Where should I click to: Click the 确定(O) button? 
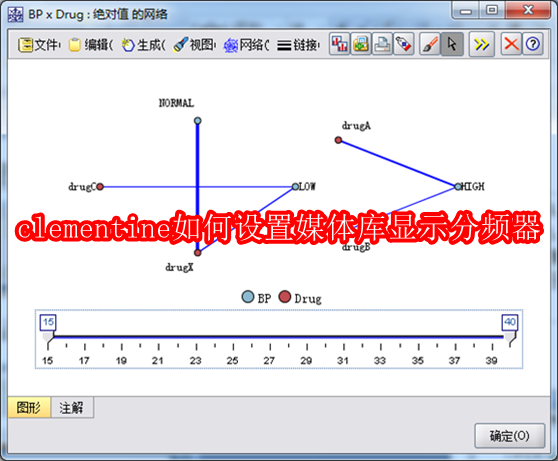coord(510,436)
